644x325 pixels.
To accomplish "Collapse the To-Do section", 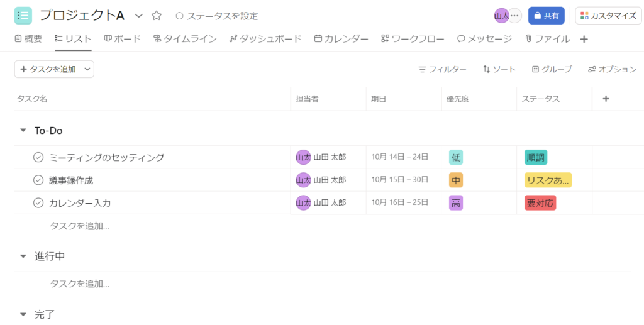I will (23, 131).
